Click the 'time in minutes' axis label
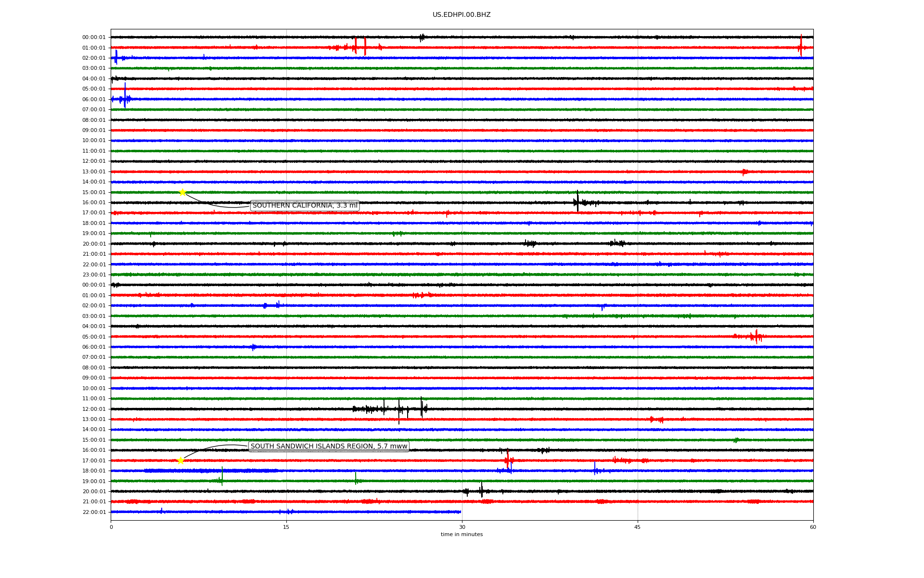The width and height of the screenshot is (924, 578). pyautogui.click(x=461, y=534)
